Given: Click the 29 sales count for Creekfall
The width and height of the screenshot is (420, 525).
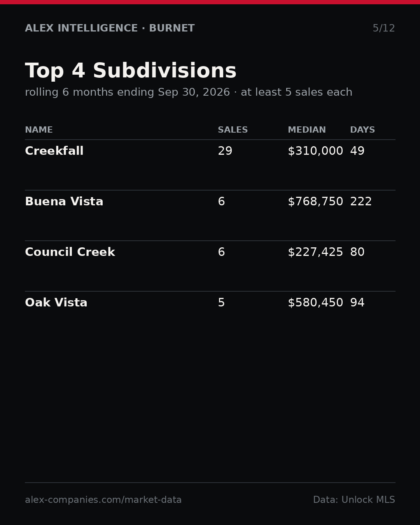Looking at the screenshot, I should click(225, 151).
